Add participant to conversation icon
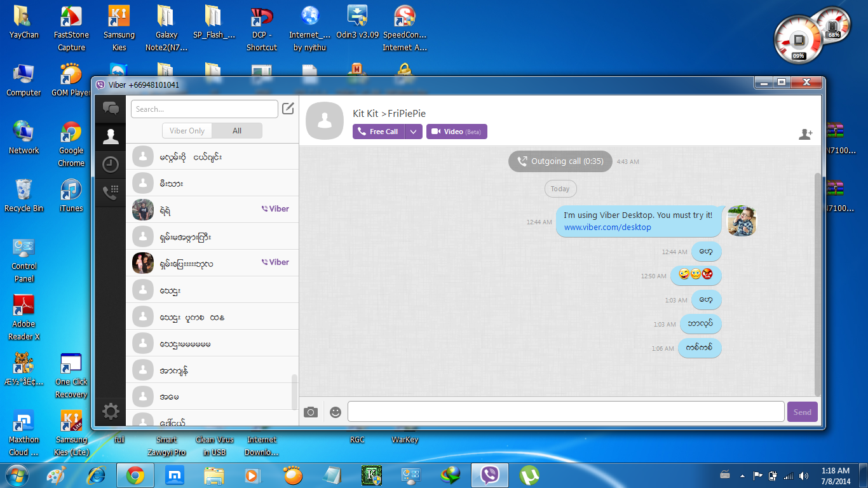The image size is (868, 488). point(805,134)
